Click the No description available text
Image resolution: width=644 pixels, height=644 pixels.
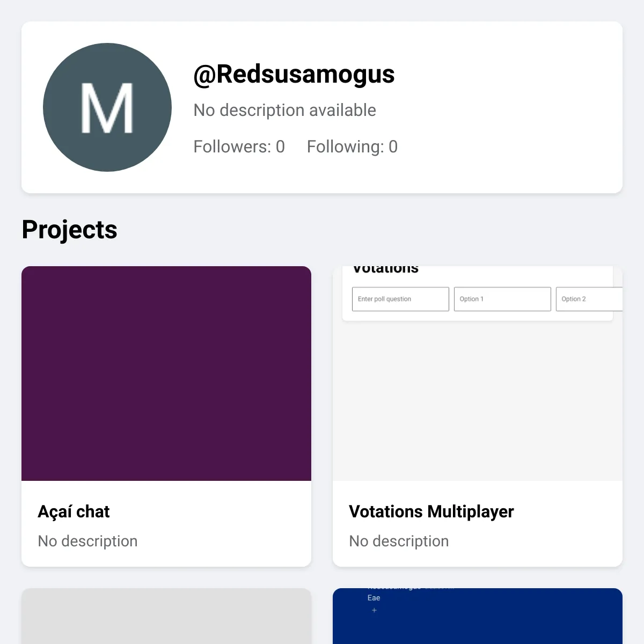tap(284, 110)
